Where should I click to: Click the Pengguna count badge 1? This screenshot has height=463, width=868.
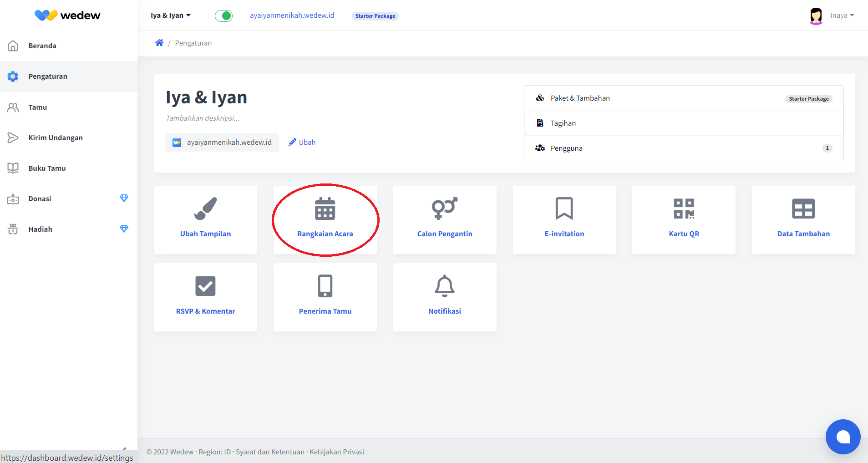click(x=827, y=148)
